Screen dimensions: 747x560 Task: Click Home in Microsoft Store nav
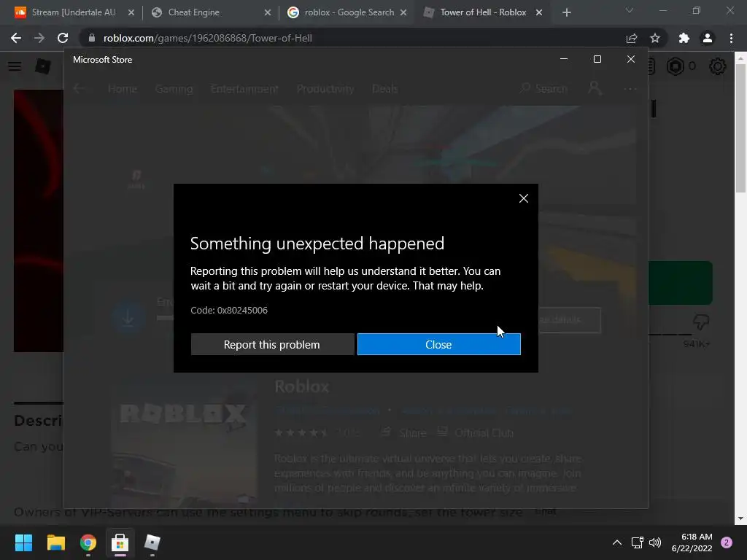tap(123, 89)
